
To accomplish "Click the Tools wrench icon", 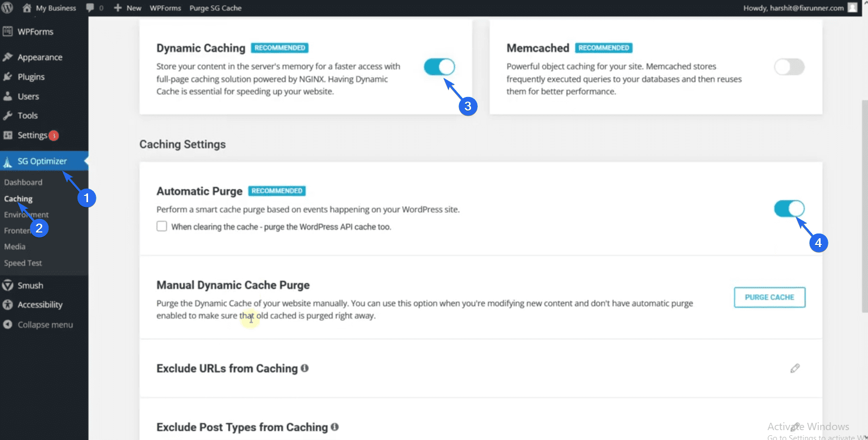I will (8, 116).
